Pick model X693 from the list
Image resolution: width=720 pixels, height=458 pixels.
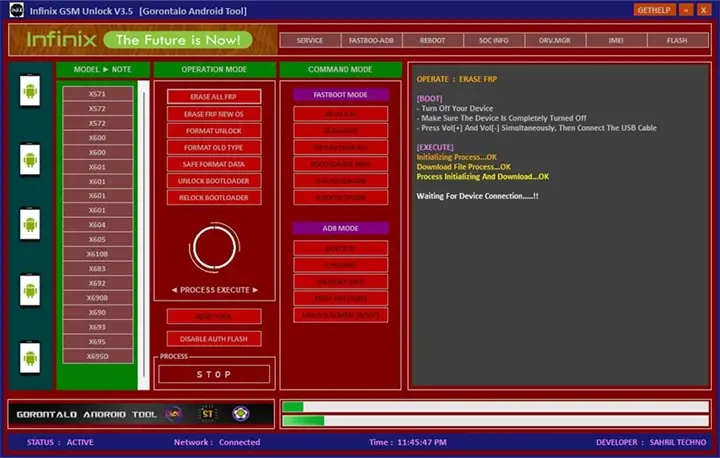98,327
